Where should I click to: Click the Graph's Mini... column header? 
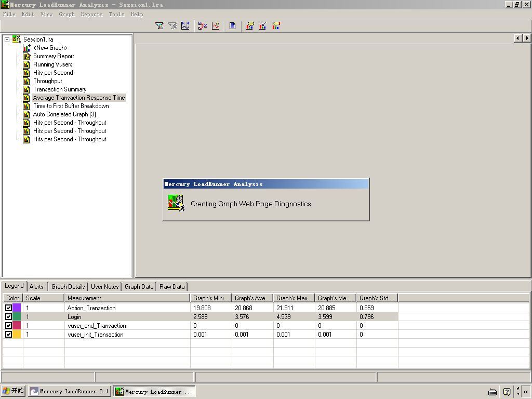211,298
